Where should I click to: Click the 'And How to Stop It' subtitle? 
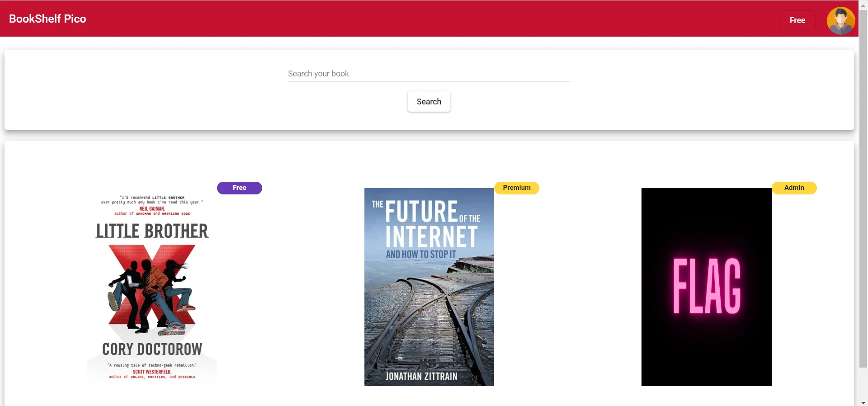click(x=420, y=255)
